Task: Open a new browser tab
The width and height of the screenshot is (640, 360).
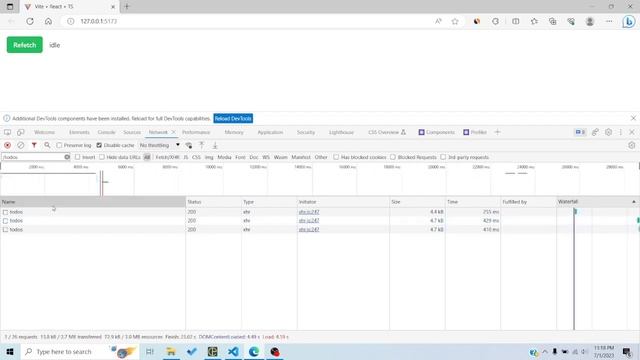Action: 127,7
